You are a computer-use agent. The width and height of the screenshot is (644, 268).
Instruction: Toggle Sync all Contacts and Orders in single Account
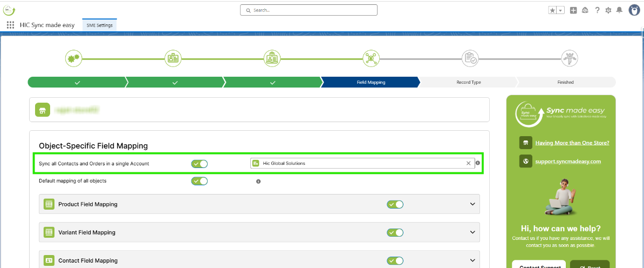click(x=199, y=163)
